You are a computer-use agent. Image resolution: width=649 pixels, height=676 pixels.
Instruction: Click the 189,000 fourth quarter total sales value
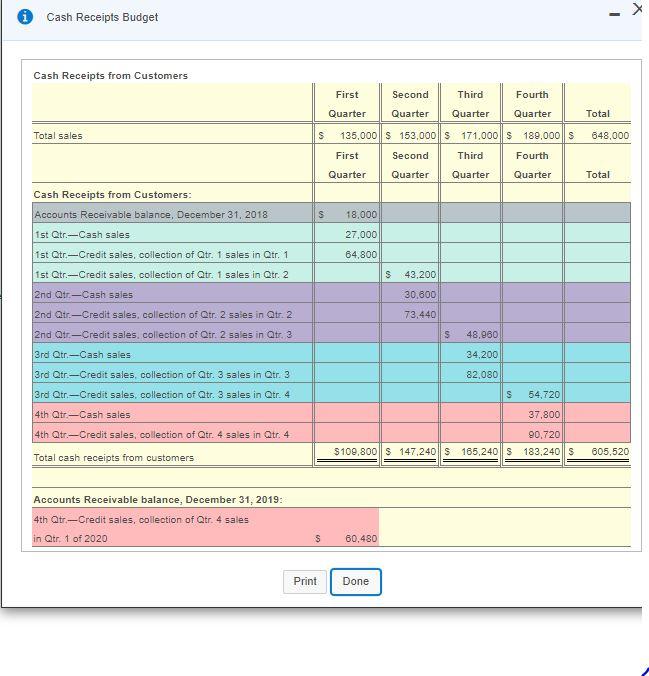point(542,135)
